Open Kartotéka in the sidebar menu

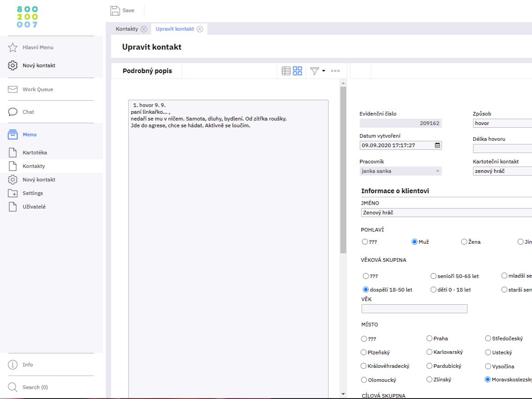[x=35, y=153]
